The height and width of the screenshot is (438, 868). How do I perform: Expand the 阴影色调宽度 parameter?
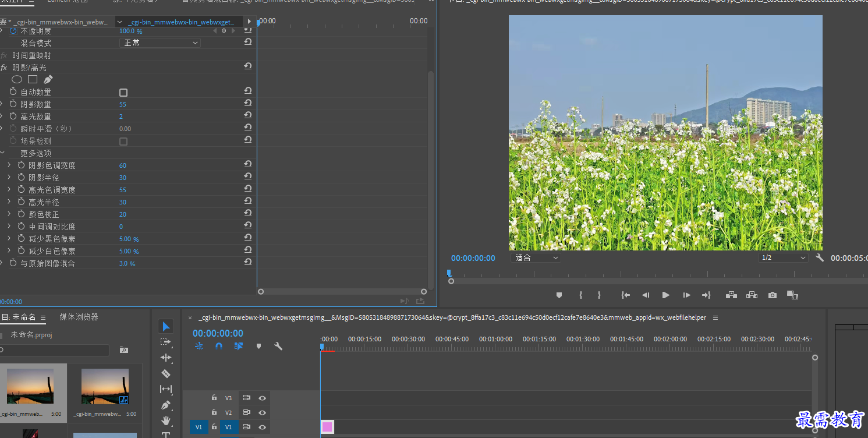9,165
